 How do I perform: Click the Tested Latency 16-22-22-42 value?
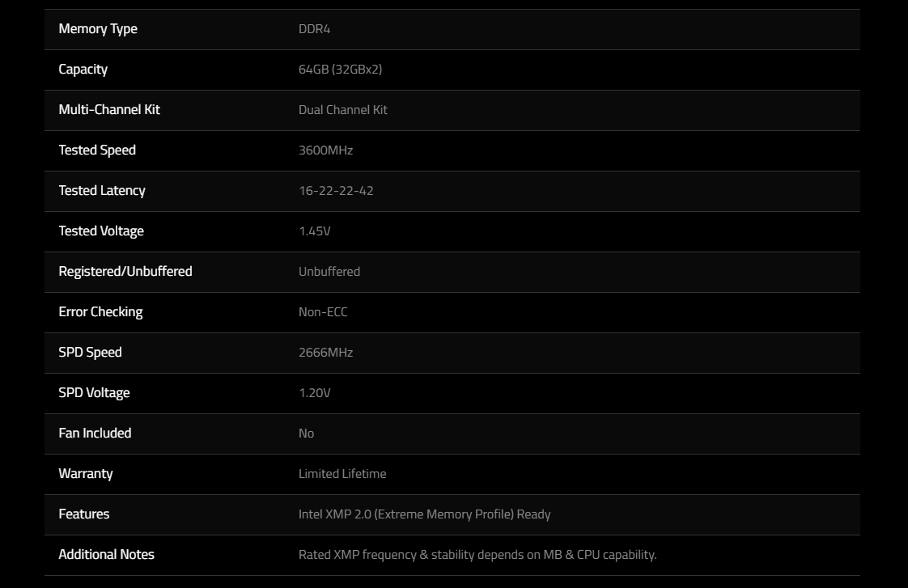pos(336,190)
